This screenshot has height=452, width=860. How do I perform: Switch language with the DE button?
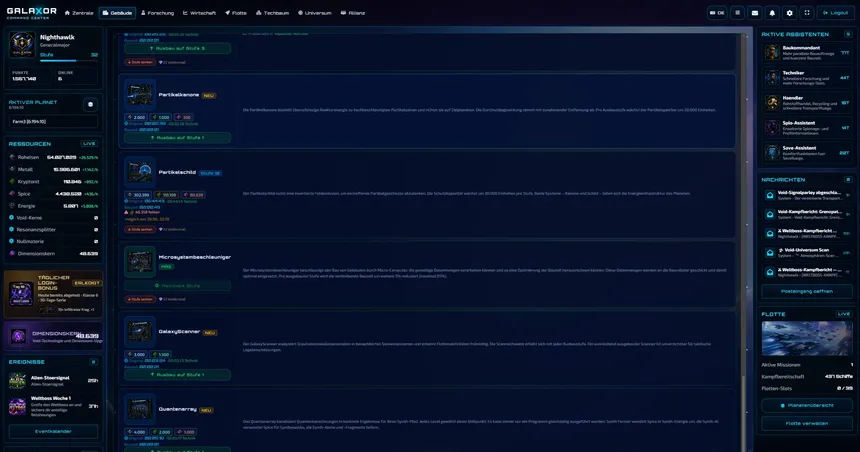click(x=717, y=13)
